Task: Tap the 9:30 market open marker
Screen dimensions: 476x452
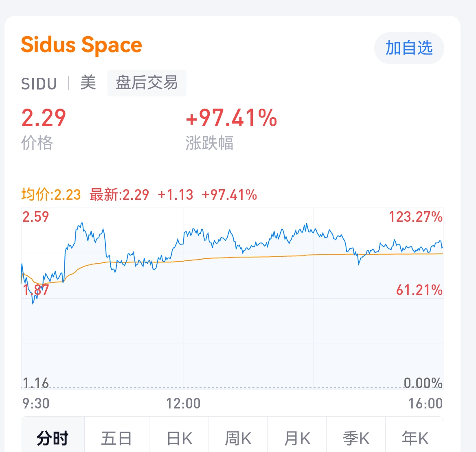Action: click(x=36, y=404)
